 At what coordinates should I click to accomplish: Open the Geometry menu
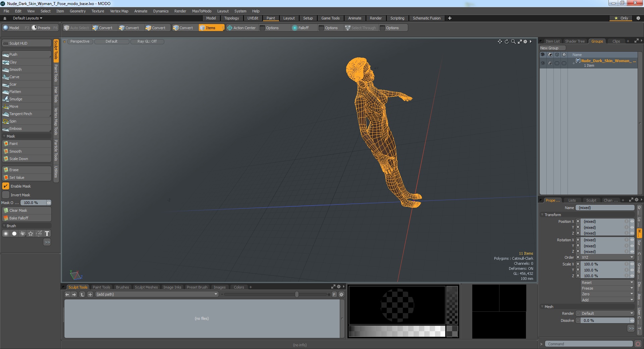click(77, 11)
